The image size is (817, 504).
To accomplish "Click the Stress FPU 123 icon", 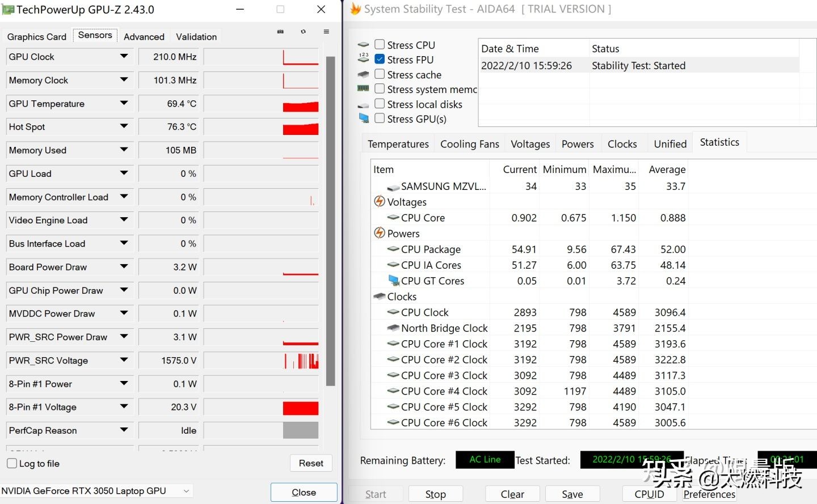I will (364, 58).
